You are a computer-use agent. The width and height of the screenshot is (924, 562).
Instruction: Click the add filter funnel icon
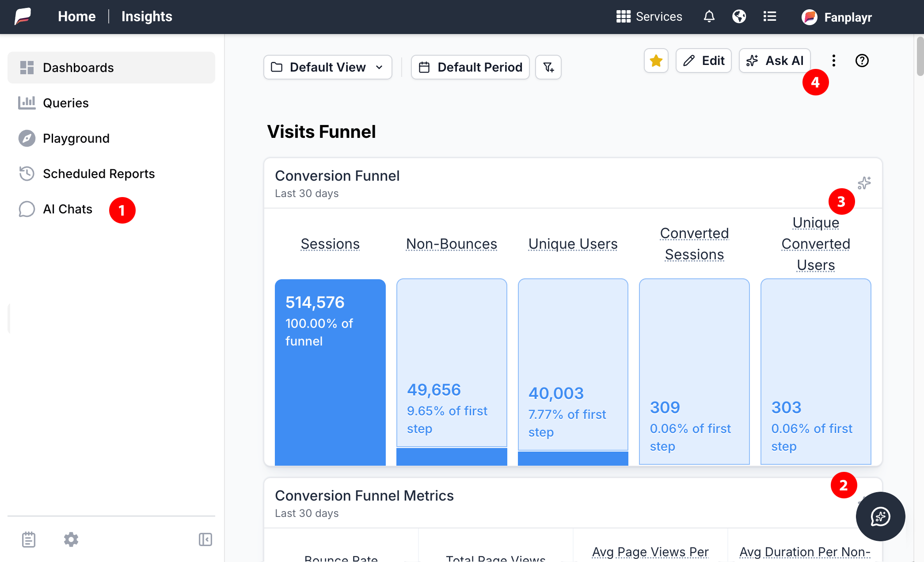coord(548,67)
